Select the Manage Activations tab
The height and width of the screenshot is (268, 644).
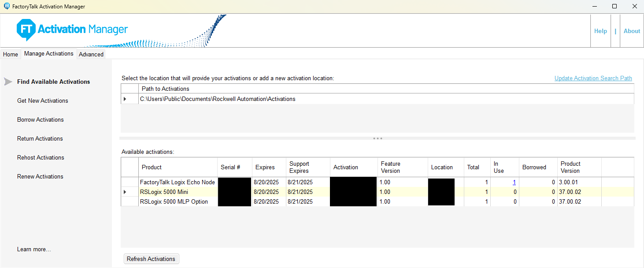point(49,54)
